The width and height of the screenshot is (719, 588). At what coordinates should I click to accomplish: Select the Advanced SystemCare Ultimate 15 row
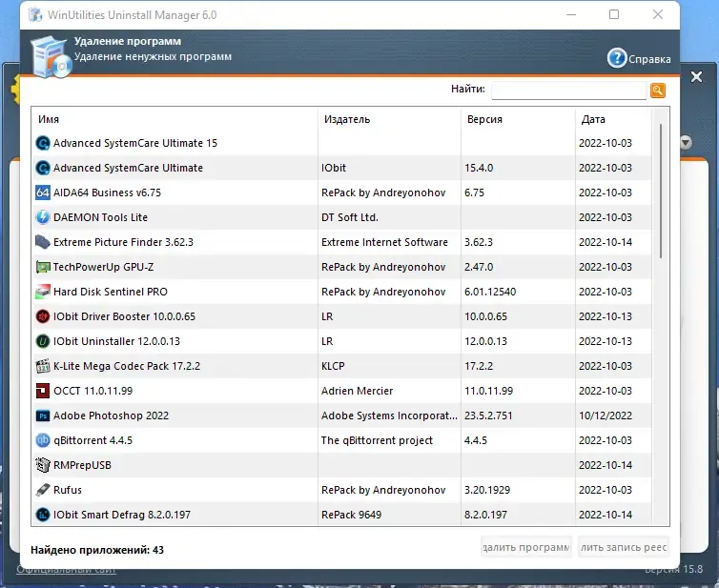coord(341,143)
